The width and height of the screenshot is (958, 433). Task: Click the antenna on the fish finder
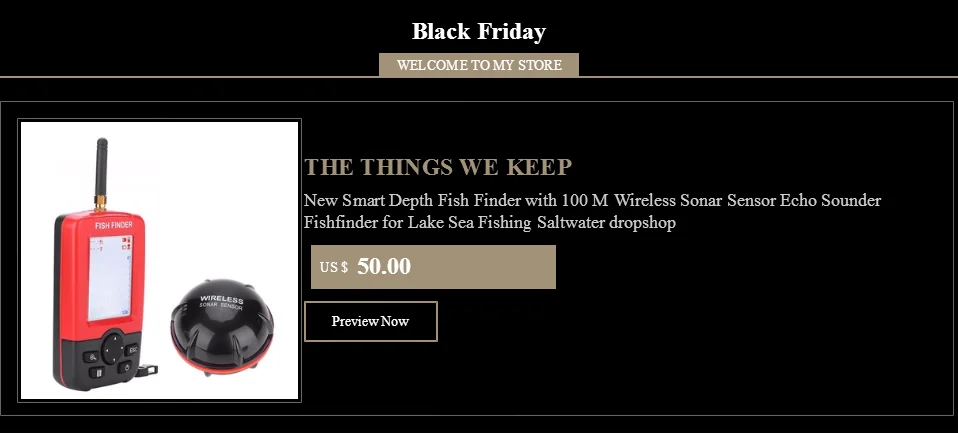pos(101,174)
